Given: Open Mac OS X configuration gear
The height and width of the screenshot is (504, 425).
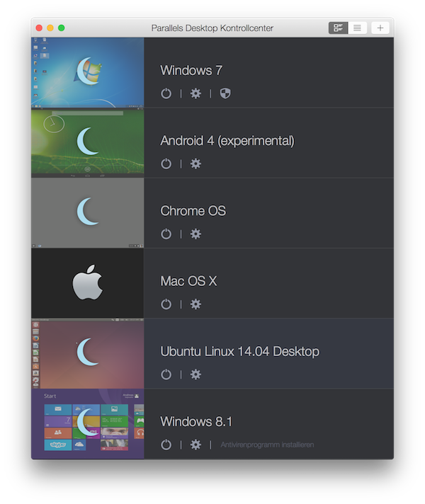Looking at the screenshot, I should point(195,304).
